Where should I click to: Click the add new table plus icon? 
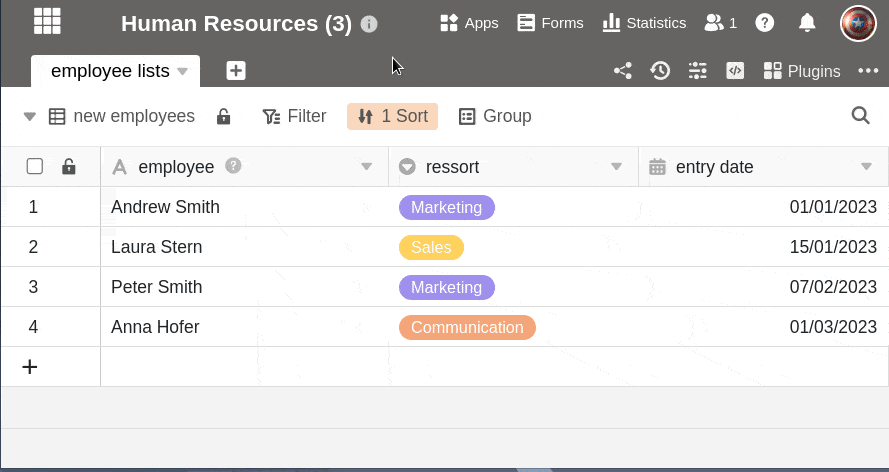(236, 70)
